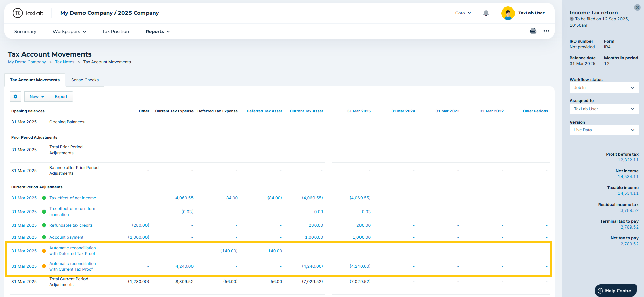
Task: Close the Income tax return side panel
Action: click(637, 7)
